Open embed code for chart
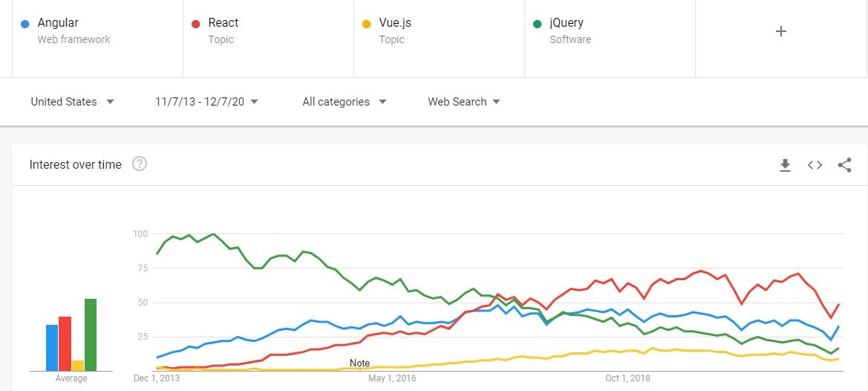Screen dimensions: 868x391 (x=815, y=165)
